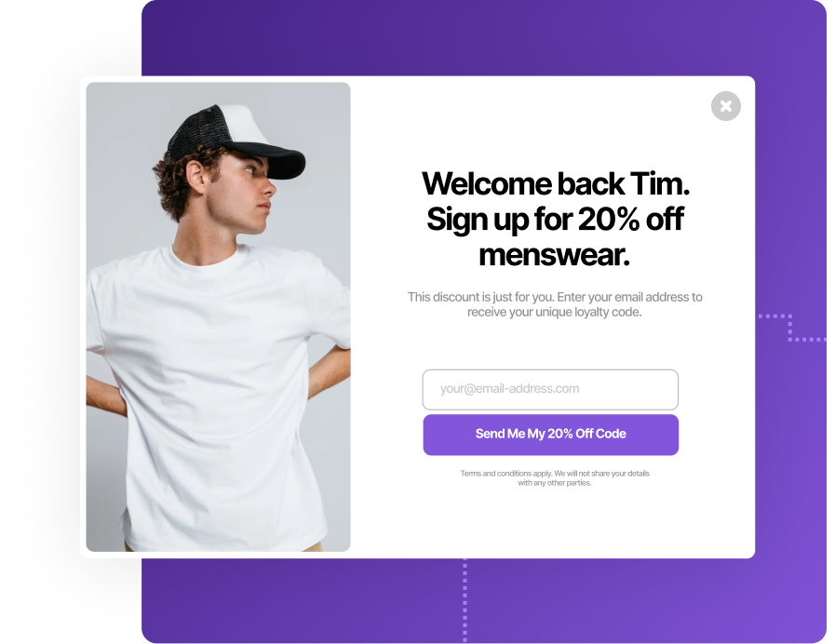Select the 'Sign up for 20% off' line
The height and width of the screenshot is (644, 835).
[x=555, y=220]
